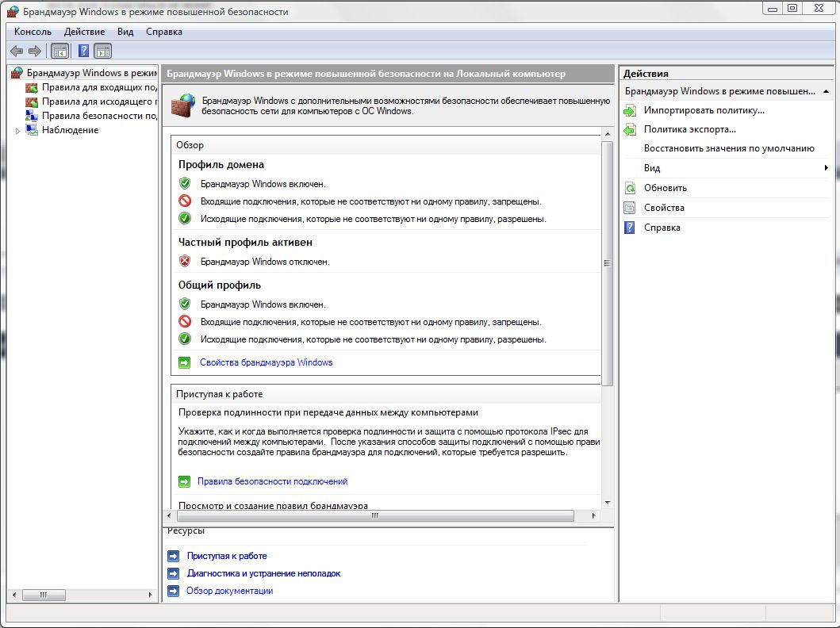Click the Политика экспорта green arrow icon
Viewport: 840px width, 628px height.
(x=630, y=129)
